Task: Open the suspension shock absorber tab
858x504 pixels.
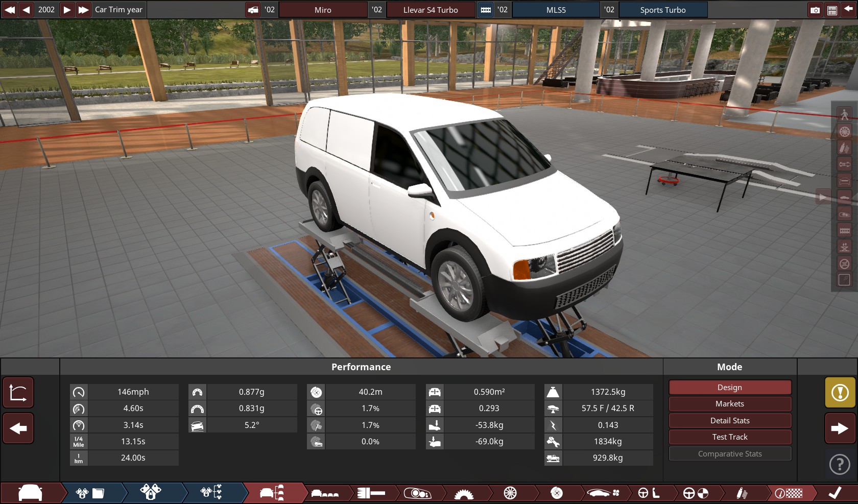Action: tap(742, 493)
